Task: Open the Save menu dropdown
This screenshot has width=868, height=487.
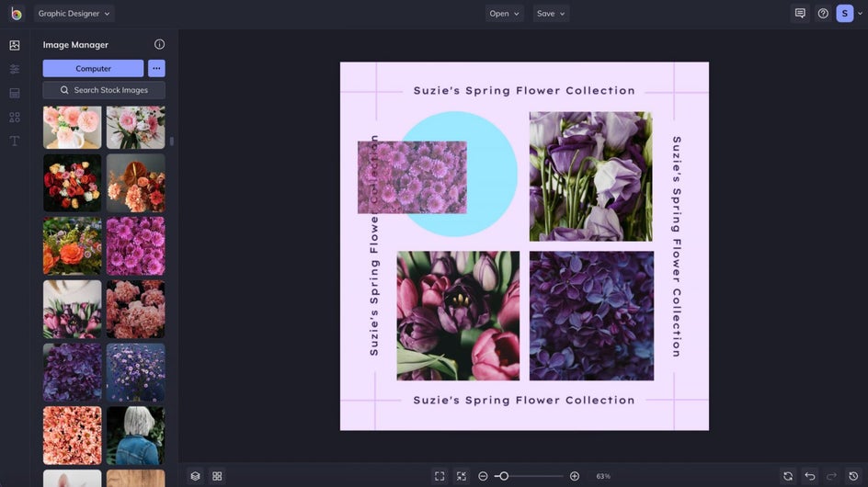Action: pyautogui.click(x=551, y=13)
